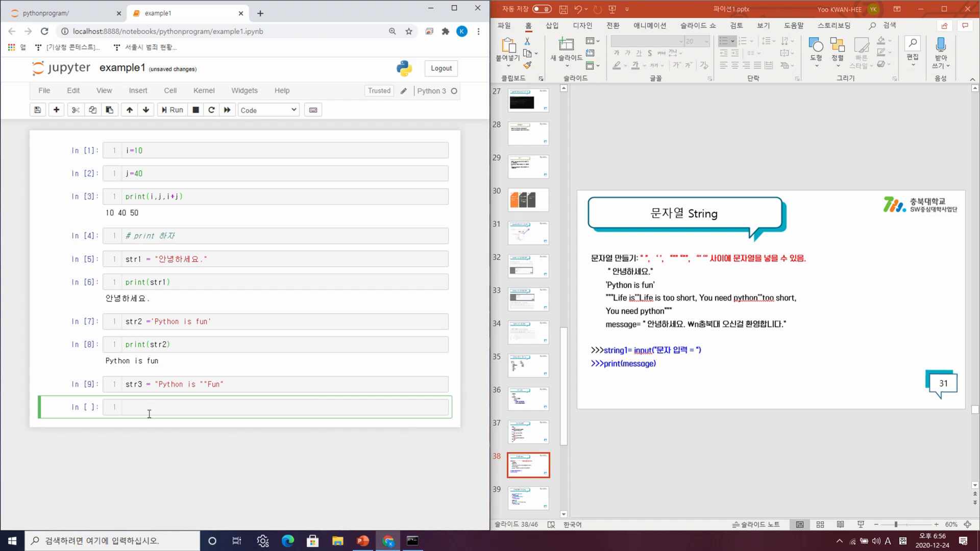Save the Jupyter notebook with floppy icon
This screenshot has width=980, height=551.
click(37, 110)
